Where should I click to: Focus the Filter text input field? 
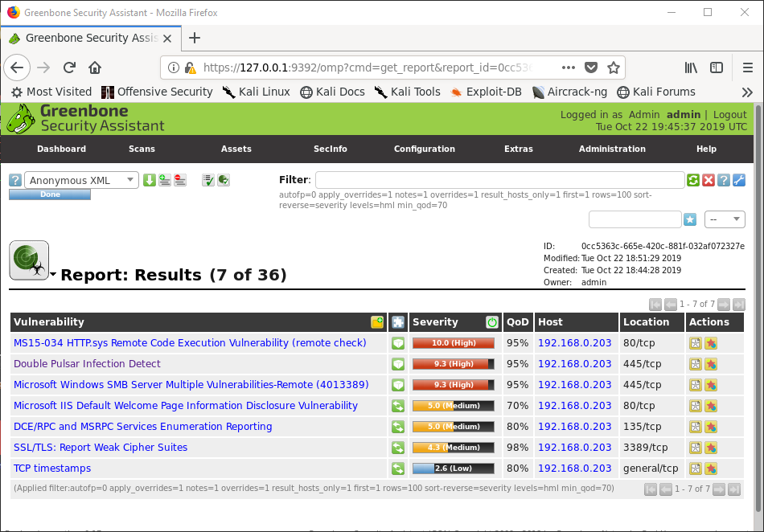(500, 180)
